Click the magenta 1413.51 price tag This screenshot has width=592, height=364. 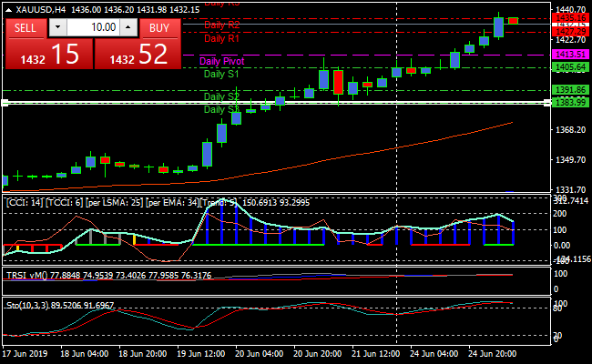coord(569,55)
